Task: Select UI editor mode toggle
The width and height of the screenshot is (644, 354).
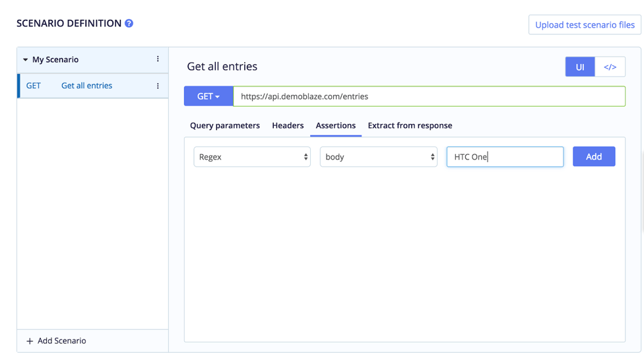Action: [580, 67]
